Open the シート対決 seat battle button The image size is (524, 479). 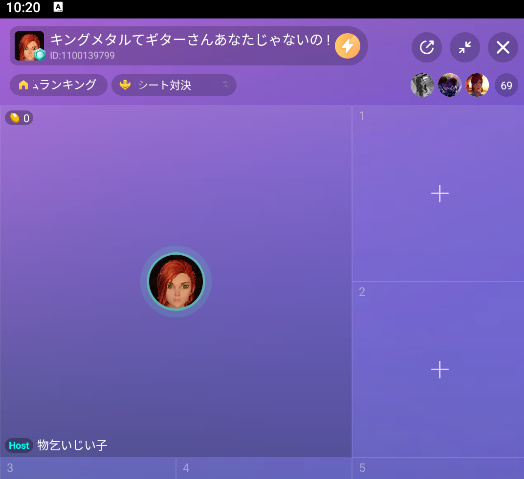tap(174, 85)
